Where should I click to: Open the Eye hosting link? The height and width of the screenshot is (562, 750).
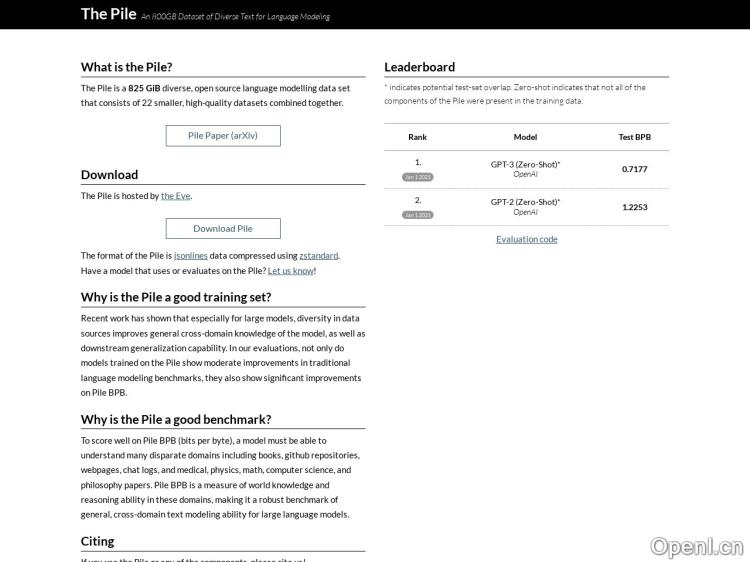[x=176, y=196]
